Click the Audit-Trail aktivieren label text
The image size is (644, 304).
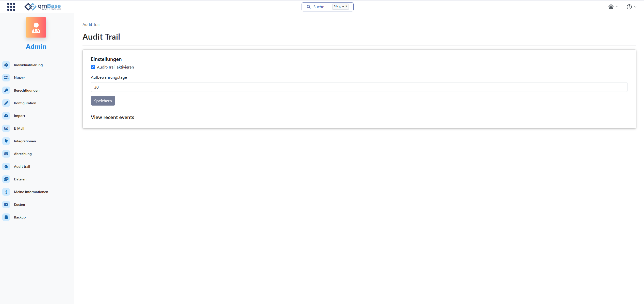coord(115,67)
